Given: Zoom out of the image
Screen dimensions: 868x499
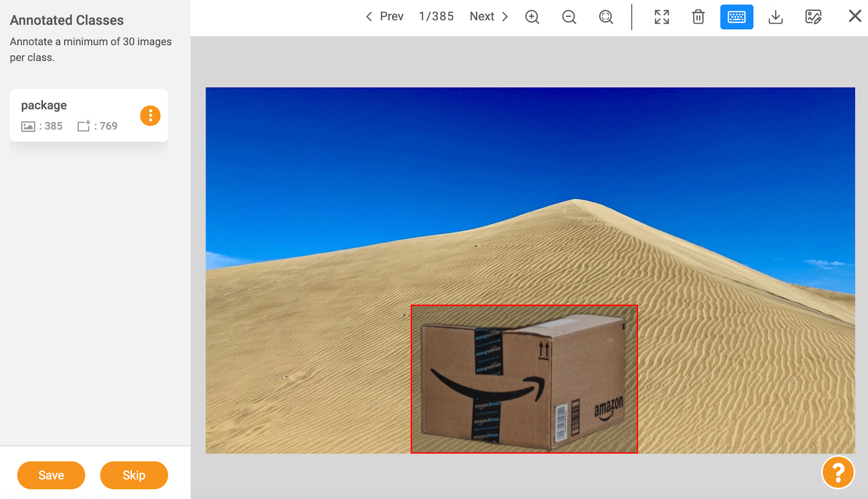Looking at the screenshot, I should [x=569, y=17].
